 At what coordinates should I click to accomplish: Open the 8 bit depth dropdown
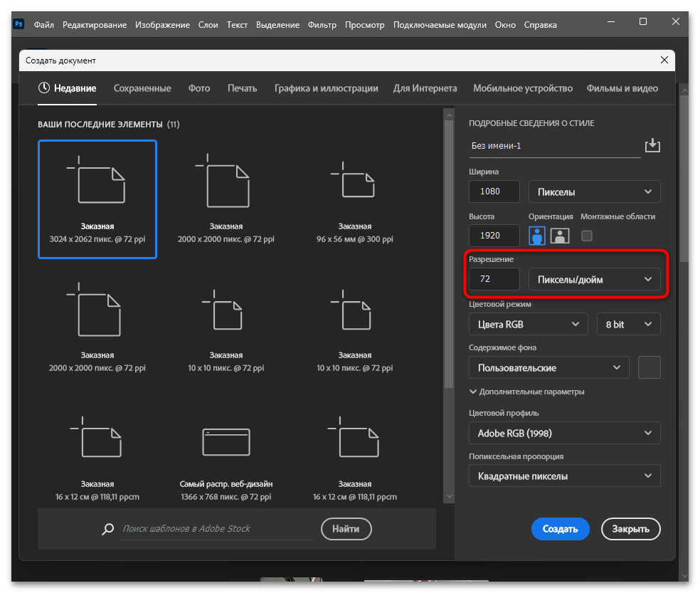629,325
